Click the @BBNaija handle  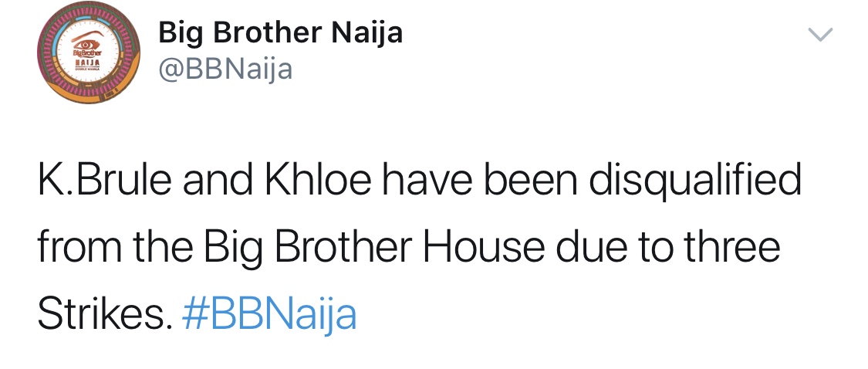coord(225,70)
